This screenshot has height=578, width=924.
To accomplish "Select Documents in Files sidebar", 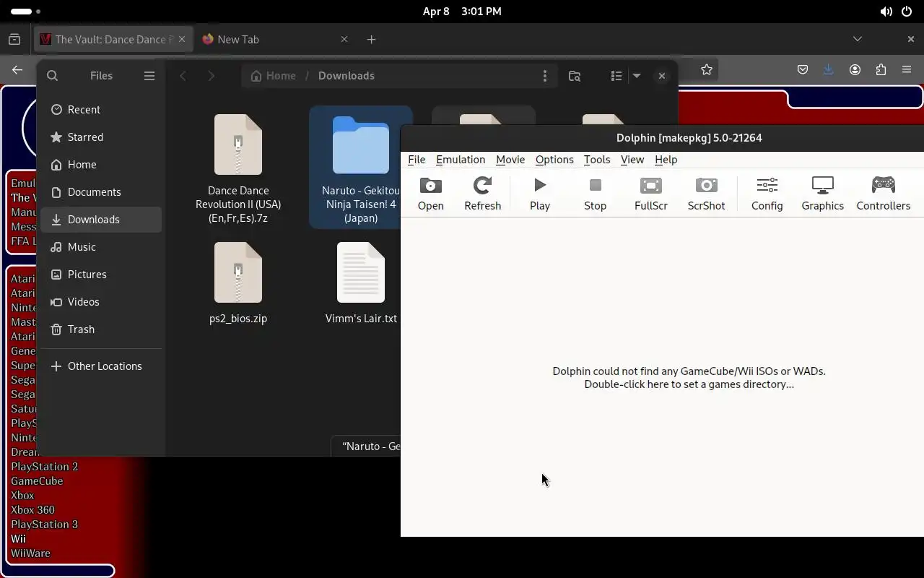I will pyautogui.click(x=101, y=192).
